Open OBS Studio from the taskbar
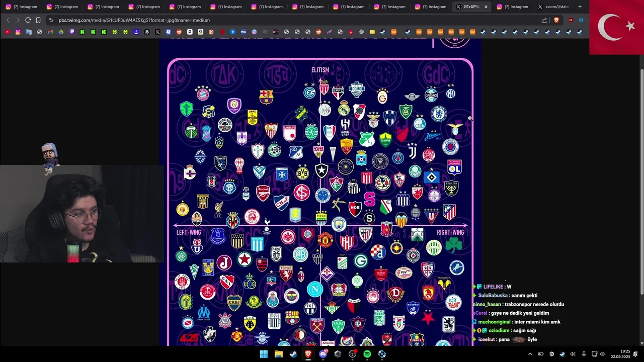 coord(352,354)
